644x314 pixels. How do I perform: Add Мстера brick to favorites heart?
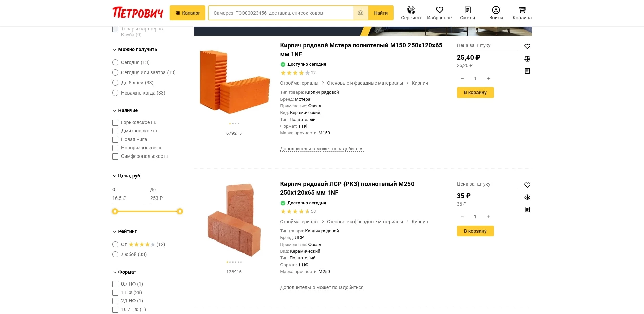[527, 46]
